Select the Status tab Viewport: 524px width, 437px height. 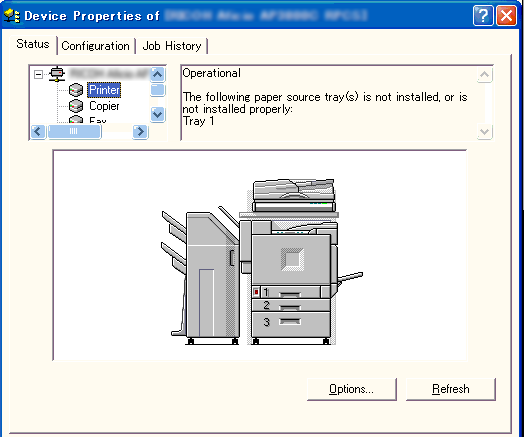[x=33, y=44]
